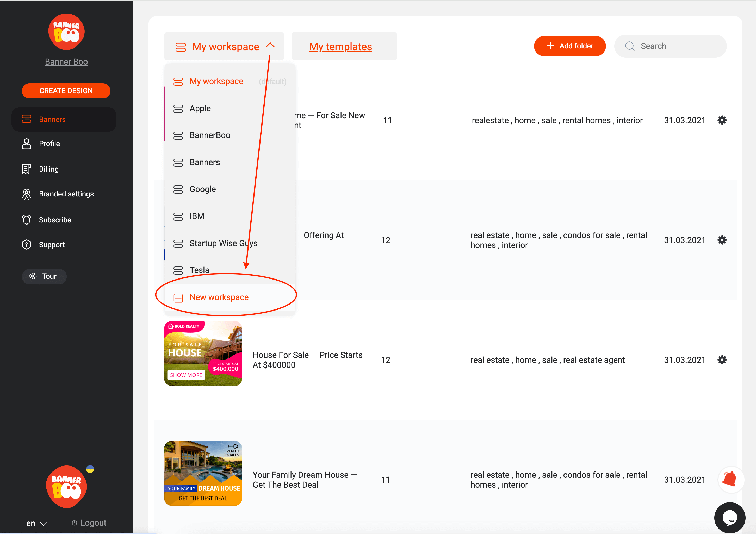Viewport: 756px width, 534px height.
Task: Click the title Your Family Dream House — Get The Best Deal
Action: 305,480
